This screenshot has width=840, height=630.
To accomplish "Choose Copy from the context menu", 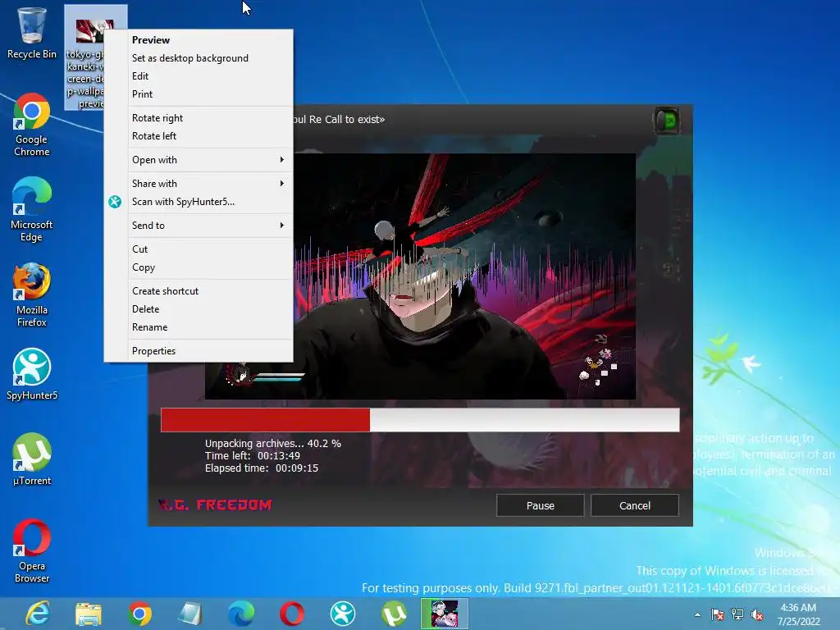I will coord(199,267).
